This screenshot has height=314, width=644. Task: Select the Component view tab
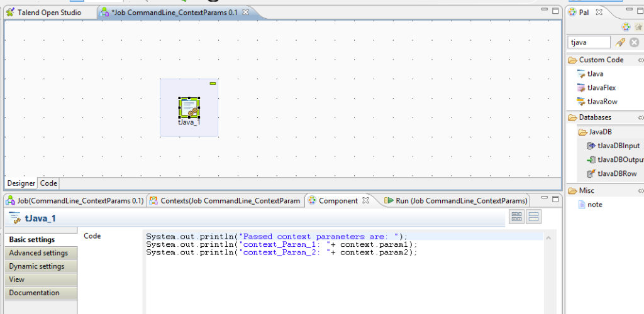pos(338,200)
